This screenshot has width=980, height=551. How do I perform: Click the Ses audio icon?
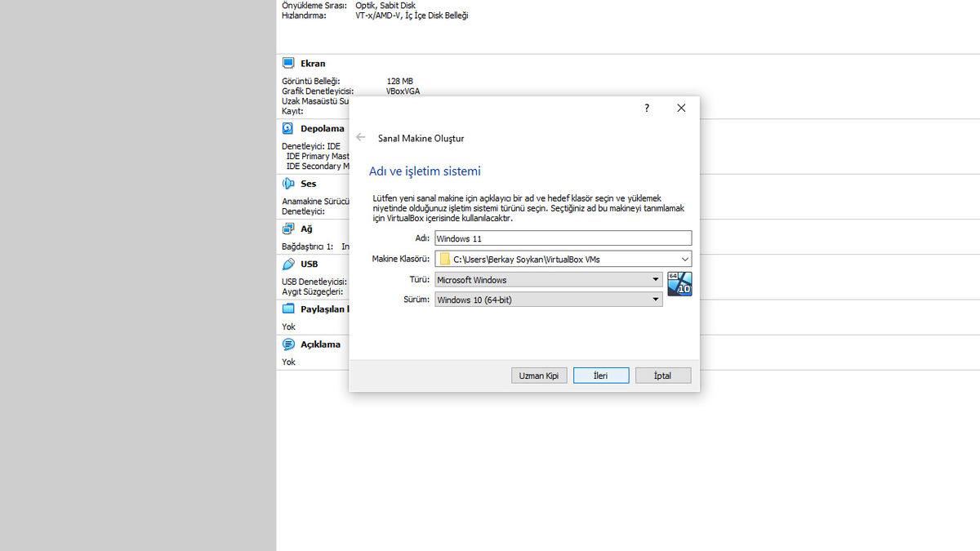point(287,183)
